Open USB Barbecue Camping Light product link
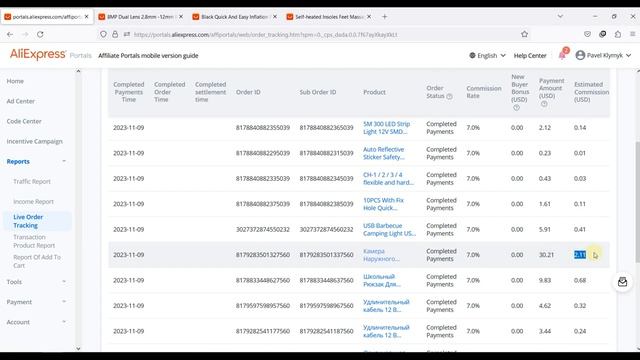The height and width of the screenshot is (360, 640). [x=389, y=229]
